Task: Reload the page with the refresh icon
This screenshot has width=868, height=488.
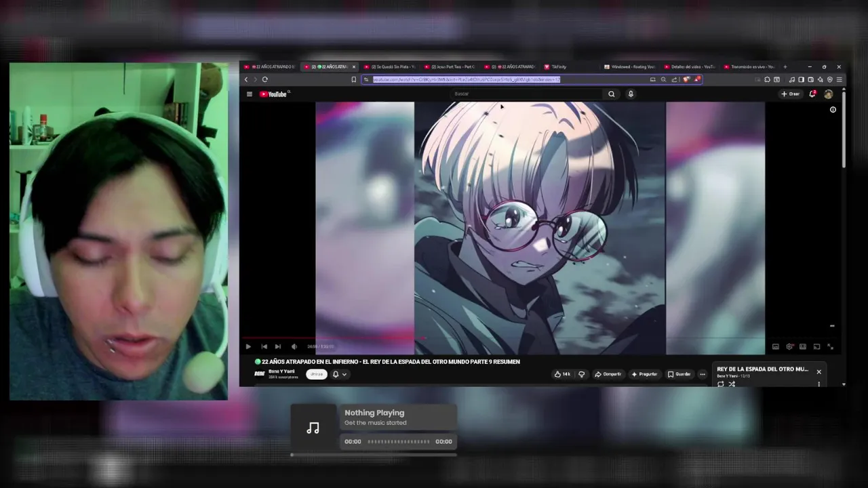Action: [265, 79]
